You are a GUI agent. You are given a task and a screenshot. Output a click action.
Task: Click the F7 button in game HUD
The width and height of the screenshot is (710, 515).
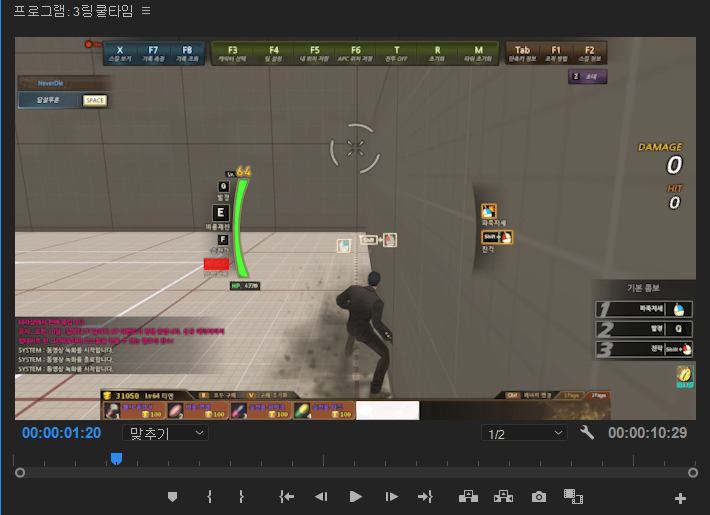pyautogui.click(x=153, y=53)
